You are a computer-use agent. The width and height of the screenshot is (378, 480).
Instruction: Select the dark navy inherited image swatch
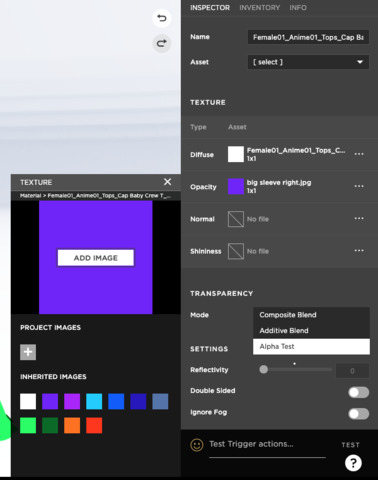tap(138, 401)
